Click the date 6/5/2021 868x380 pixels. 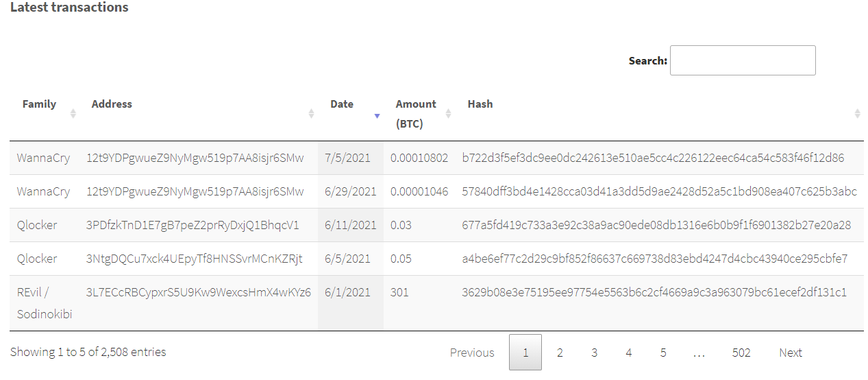tap(347, 259)
